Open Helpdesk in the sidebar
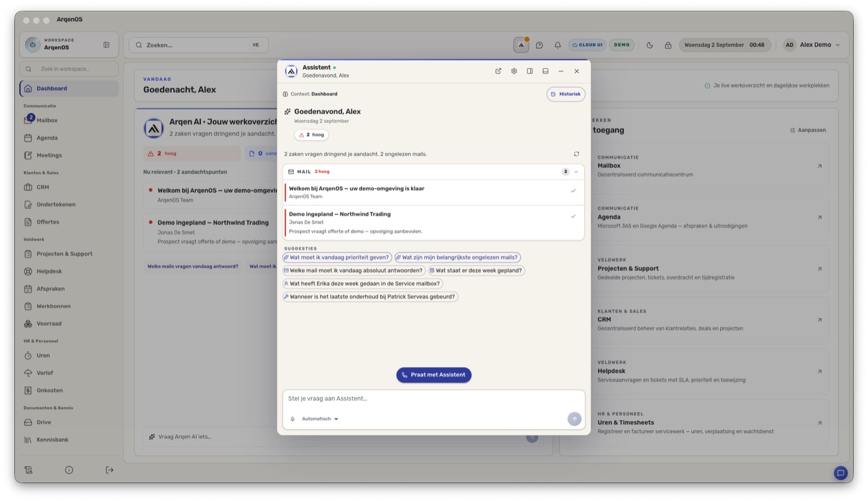 coord(69,271)
